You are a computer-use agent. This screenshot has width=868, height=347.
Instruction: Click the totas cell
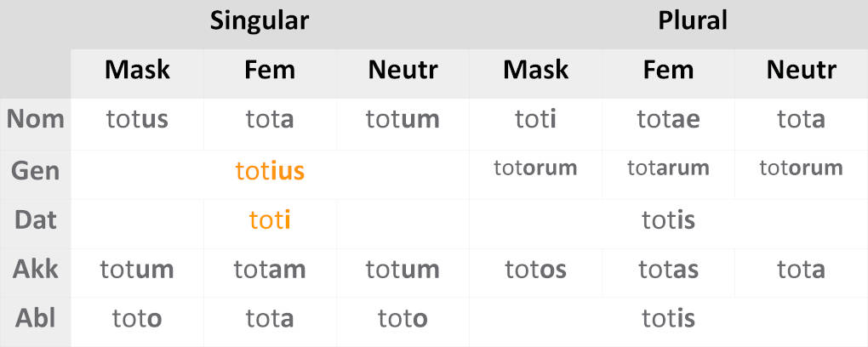coord(668,270)
